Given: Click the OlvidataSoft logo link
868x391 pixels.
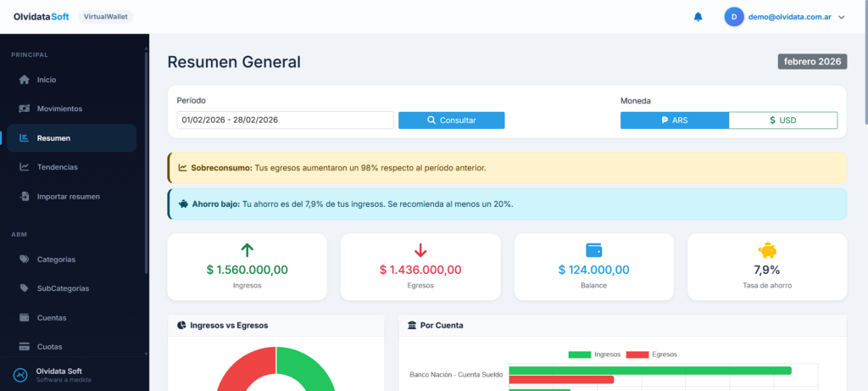Looking at the screenshot, I should click(41, 17).
